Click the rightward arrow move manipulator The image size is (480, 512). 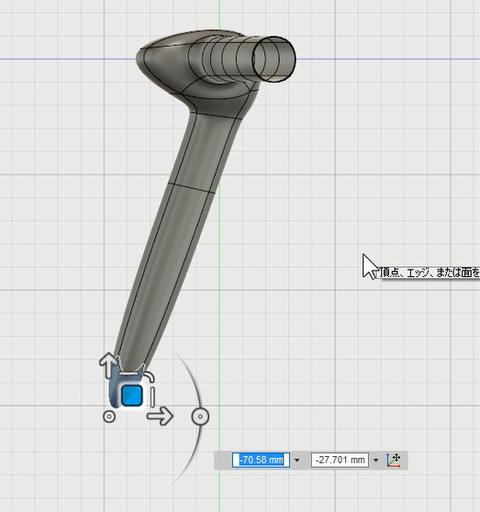[x=160, y=416]
